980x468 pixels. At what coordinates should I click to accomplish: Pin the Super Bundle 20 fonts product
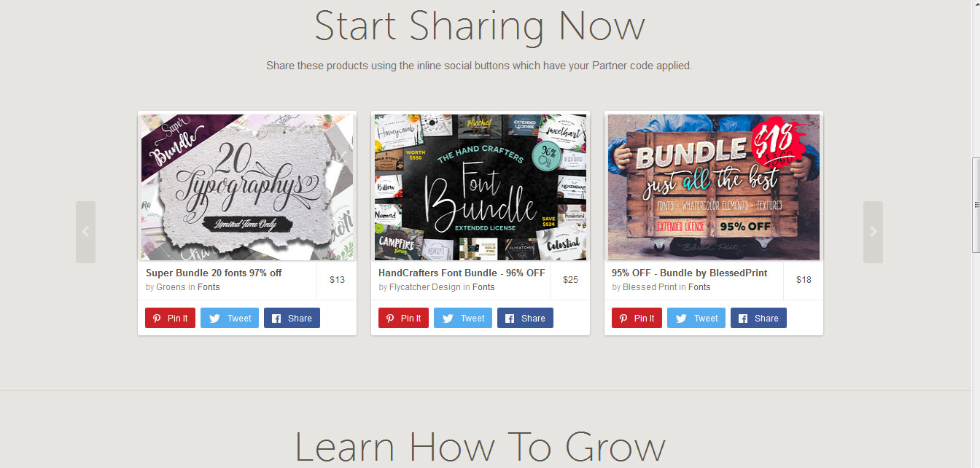(170, 318)
